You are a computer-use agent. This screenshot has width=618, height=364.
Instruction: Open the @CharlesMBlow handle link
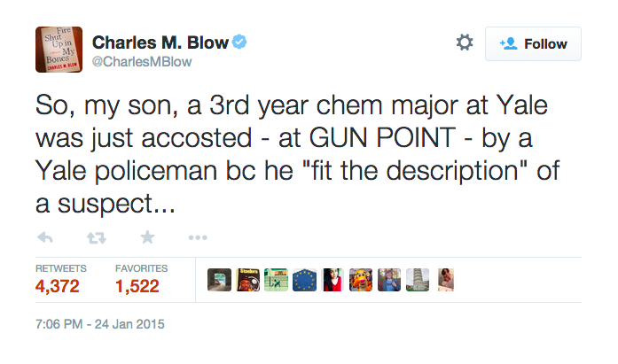coord(142,62)
